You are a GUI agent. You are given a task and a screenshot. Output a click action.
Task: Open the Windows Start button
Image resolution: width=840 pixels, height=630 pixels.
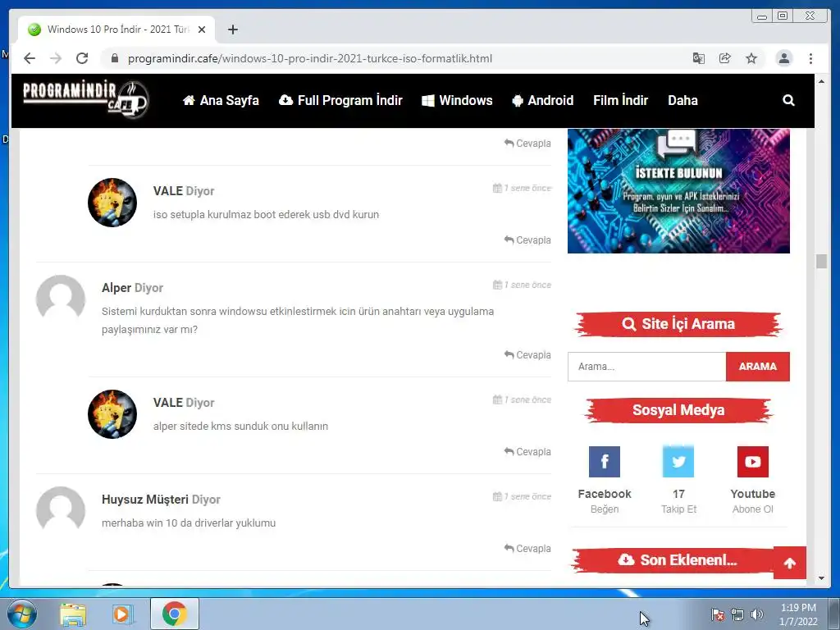tap(22, 614)
